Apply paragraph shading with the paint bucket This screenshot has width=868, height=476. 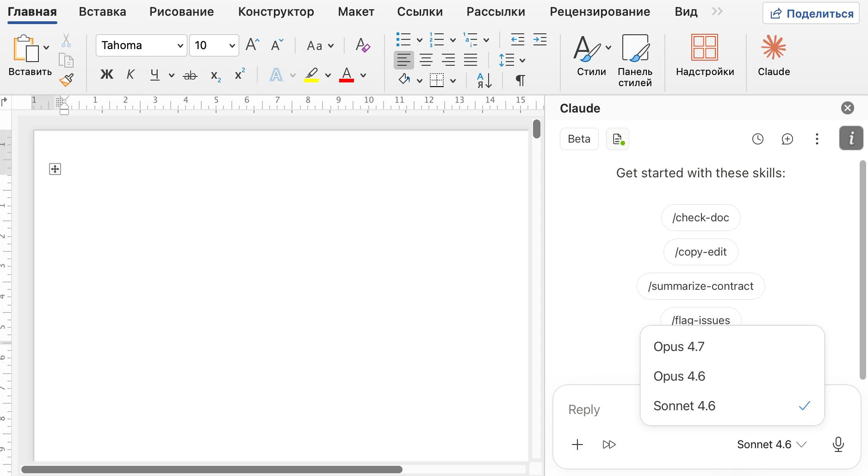point(404,80)
